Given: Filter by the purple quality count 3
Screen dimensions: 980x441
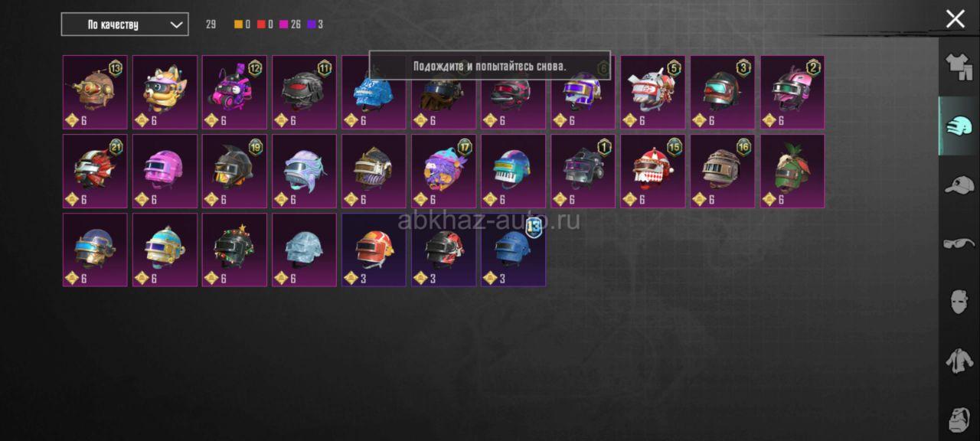Looking at the screenshot, I should tap(315, 24).
